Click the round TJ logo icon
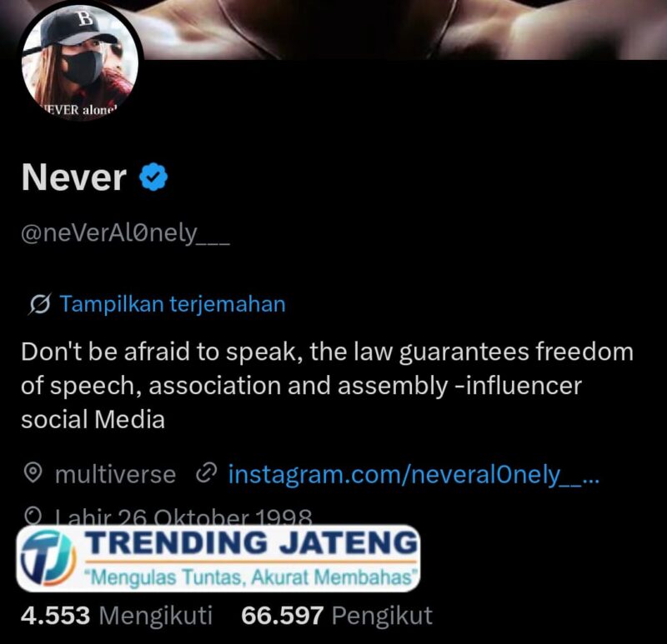This screenshot has width=667, height=644. [48, 558]
